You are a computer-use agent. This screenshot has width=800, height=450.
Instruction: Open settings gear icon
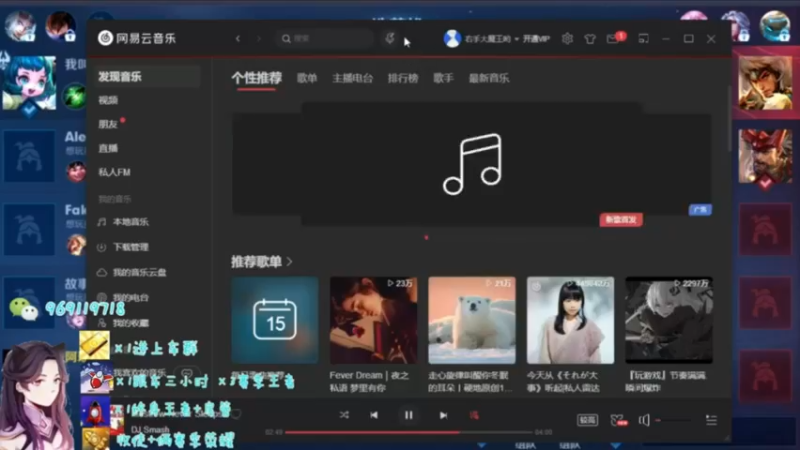coord(567,39)
